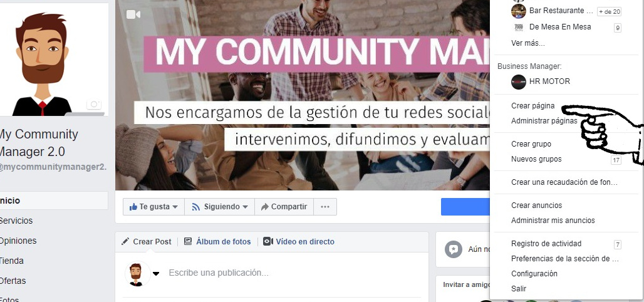Image resolution: width=644 pixels, height=302 pixels.
Task: Click the Compartir button
Action: pos(284,207)
